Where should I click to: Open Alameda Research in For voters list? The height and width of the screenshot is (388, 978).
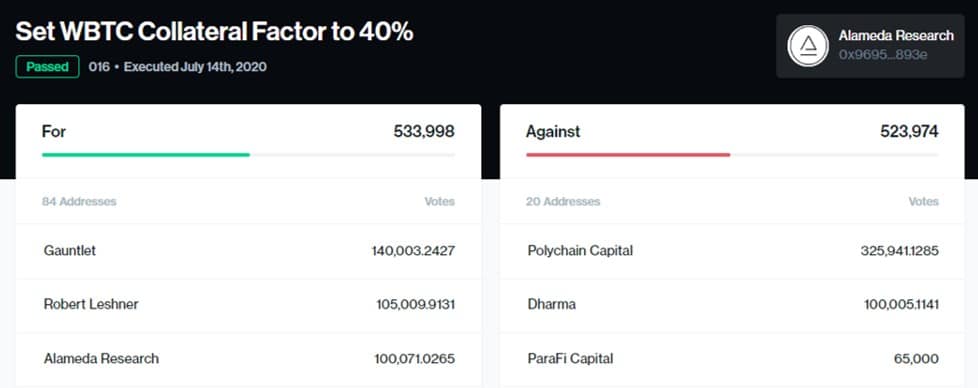(248, 359)
